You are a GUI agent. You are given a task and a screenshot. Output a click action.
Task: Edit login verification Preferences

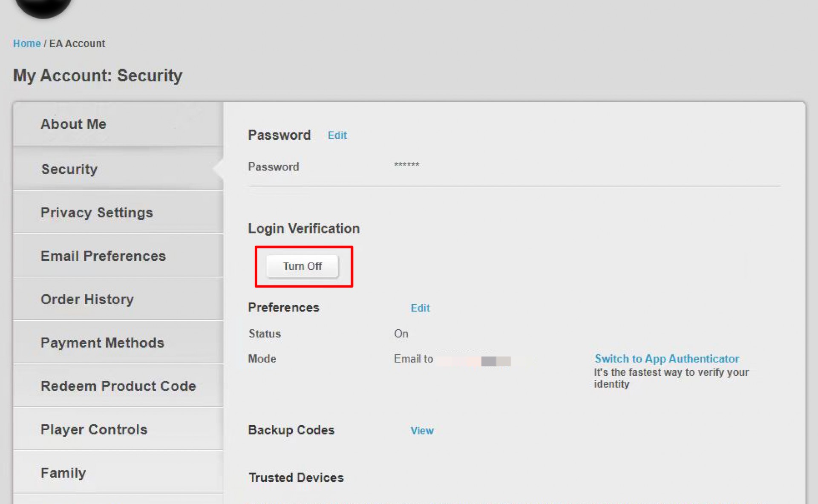(x=420, y=308)
